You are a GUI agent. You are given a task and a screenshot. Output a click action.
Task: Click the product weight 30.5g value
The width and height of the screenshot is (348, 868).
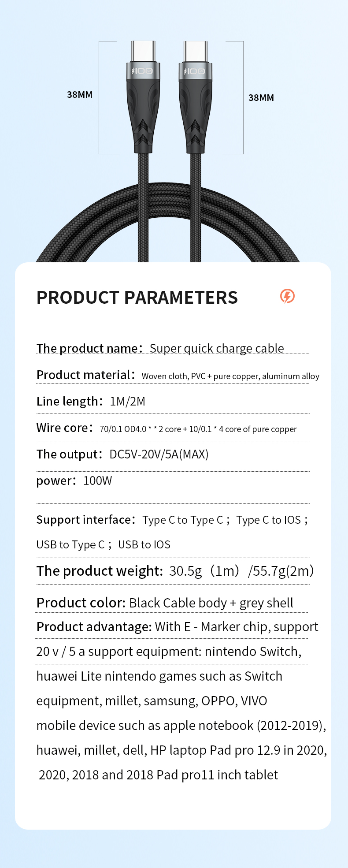point(185,571)
